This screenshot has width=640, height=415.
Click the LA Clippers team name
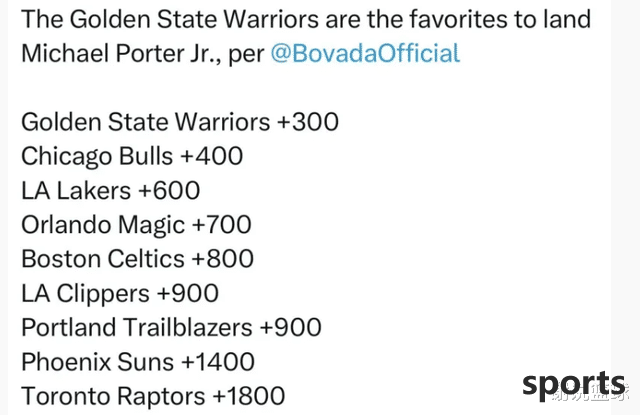[85, 294]
